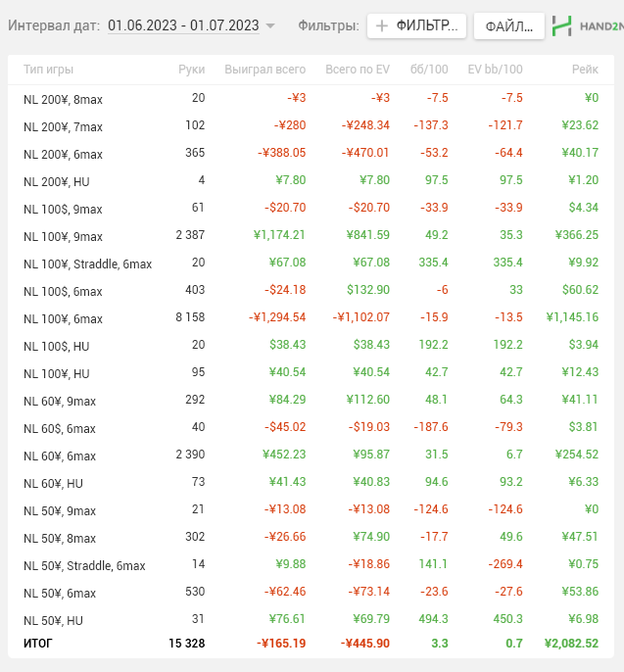
Task: Sort by the Тип игры column header
Action: [x=48, y=70]
